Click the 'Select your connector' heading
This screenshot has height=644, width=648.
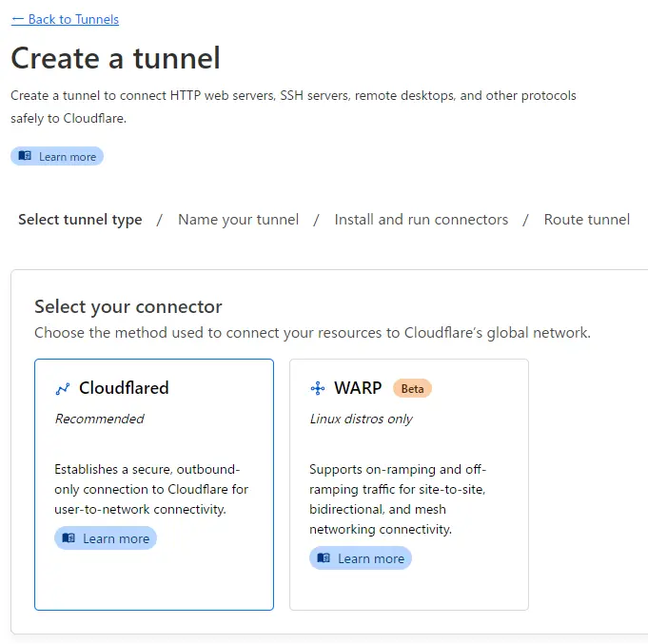(128, 307)
